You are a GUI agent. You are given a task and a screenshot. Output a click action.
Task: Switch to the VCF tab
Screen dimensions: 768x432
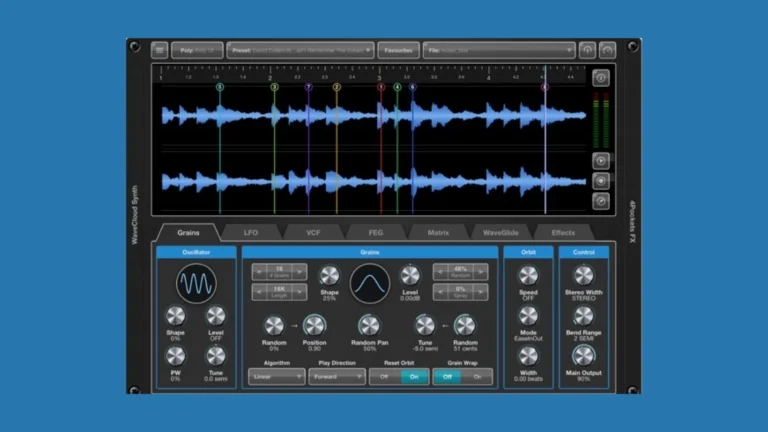tap(313, 233)
